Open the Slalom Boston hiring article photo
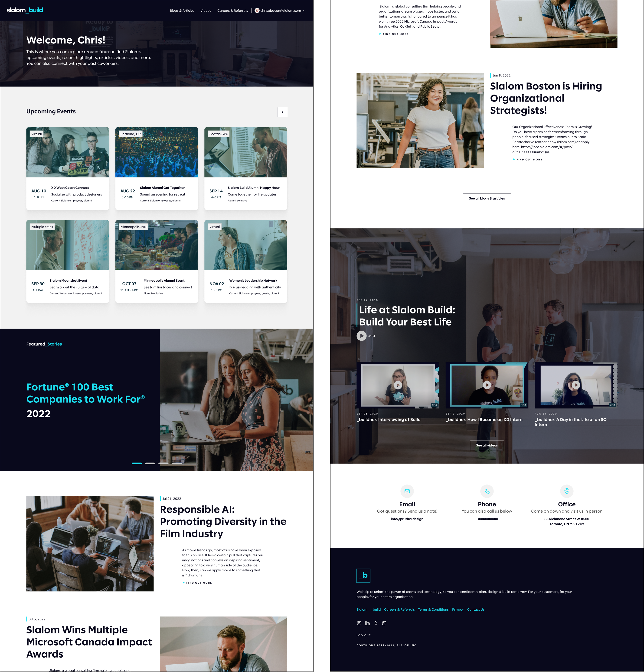This screenshot has height=672, width=644. coord(420,120)
